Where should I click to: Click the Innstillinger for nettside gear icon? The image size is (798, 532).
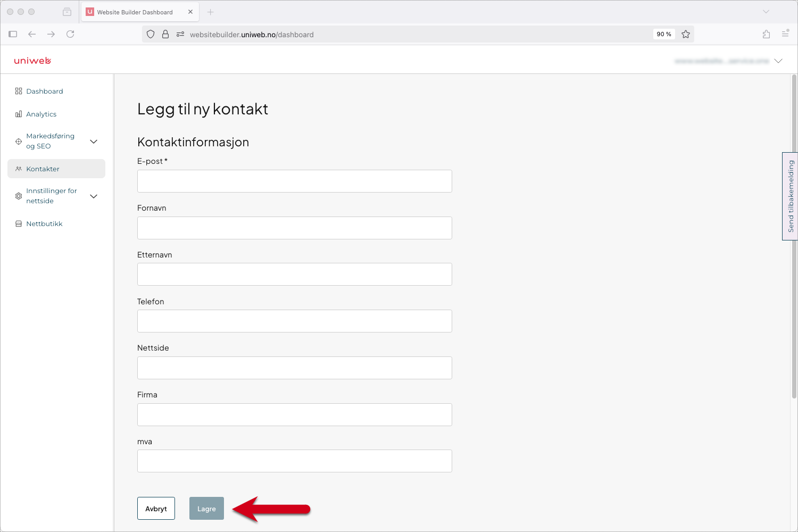19,196
